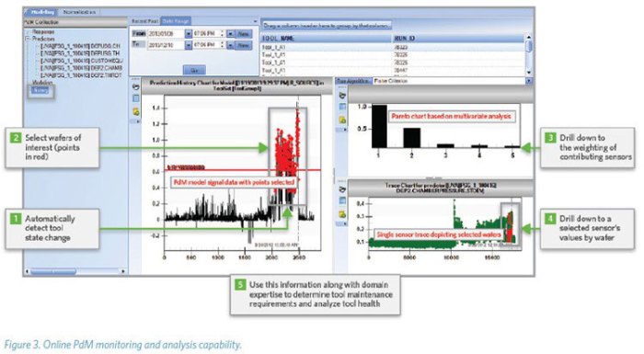Image resolution: width=644 pixels, height=354 pixels.
Task: Click the Query button in the left panel
Action: point(40,90)
